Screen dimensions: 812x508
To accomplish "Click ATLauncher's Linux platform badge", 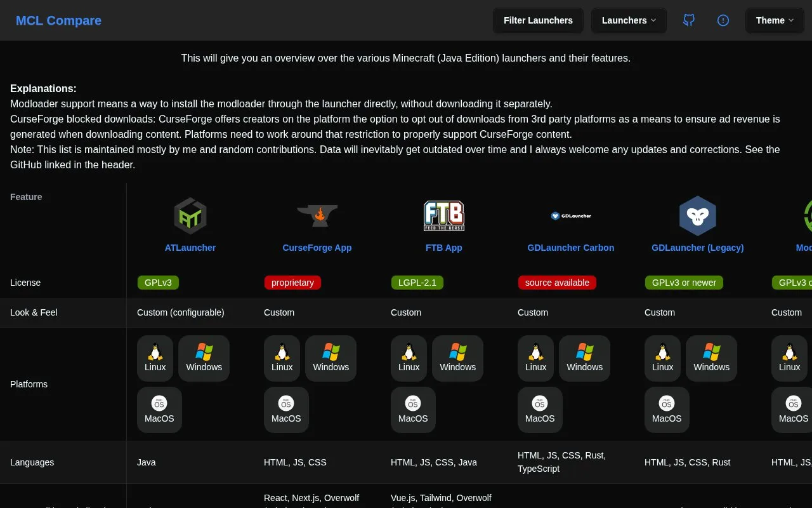I will click(155, 358).
